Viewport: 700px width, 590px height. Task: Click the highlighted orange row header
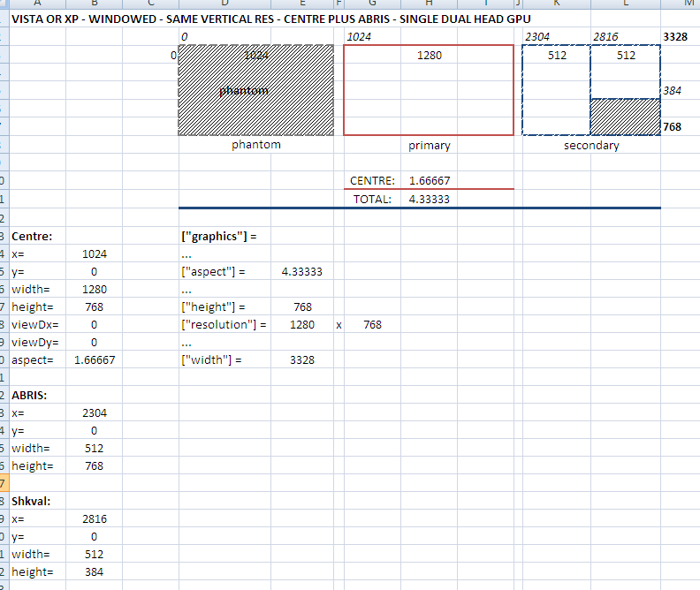coord(4,483)
